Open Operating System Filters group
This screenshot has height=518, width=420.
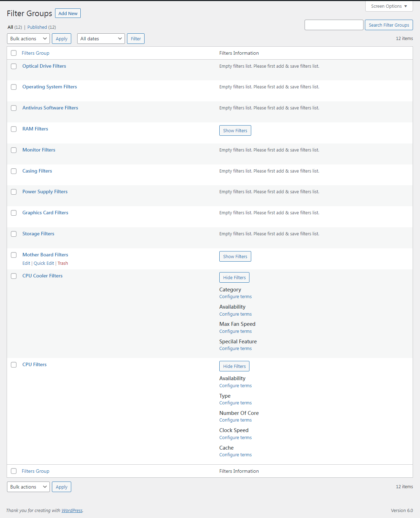49,87
